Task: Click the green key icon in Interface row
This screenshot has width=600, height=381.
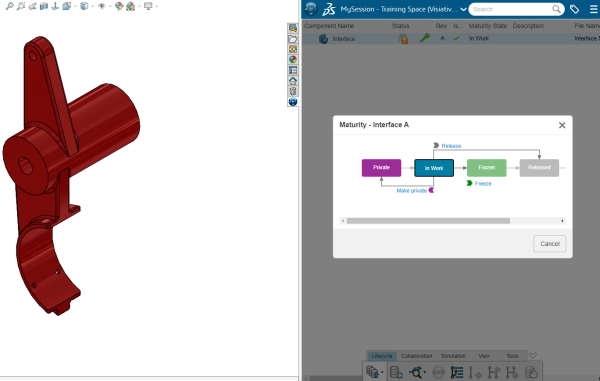Action: pos(425,38)
